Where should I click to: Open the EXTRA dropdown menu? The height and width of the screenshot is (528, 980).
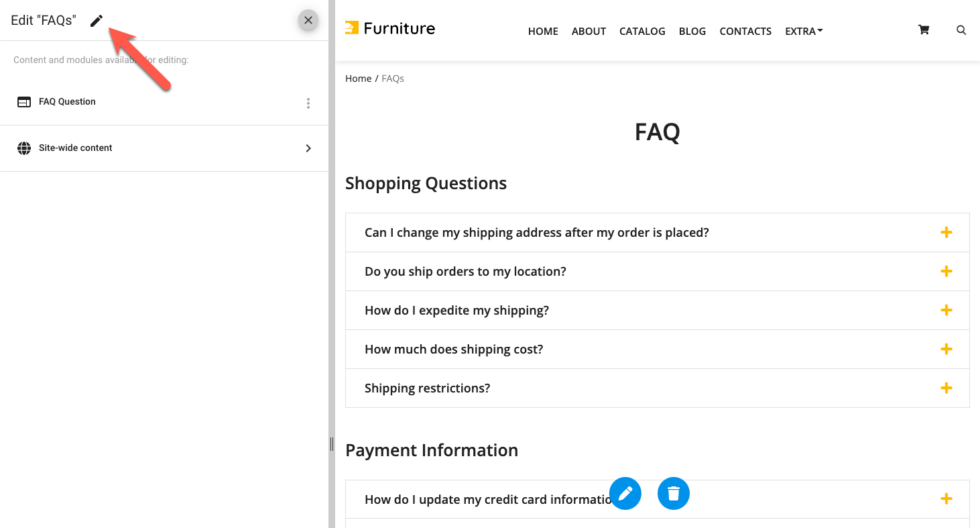(804, 32)
